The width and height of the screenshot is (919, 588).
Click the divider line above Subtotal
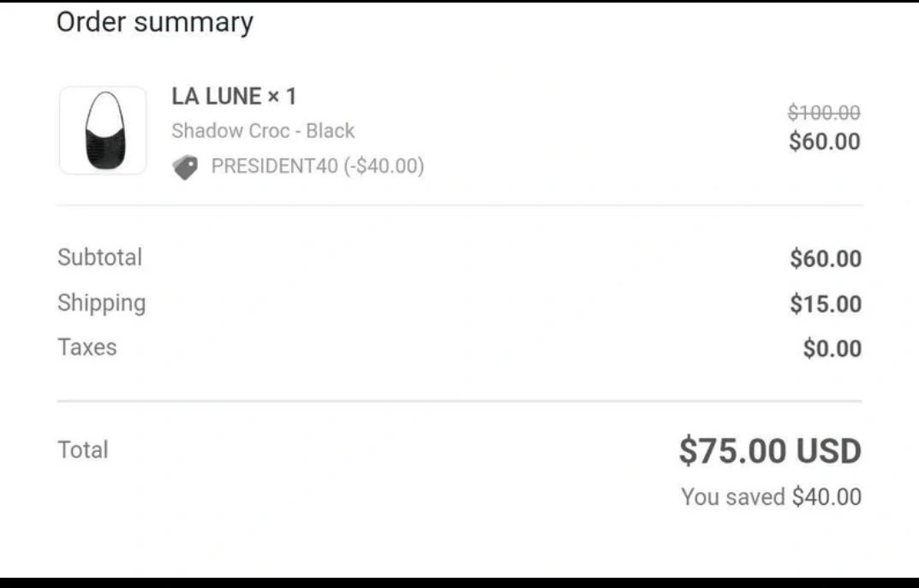459,205
